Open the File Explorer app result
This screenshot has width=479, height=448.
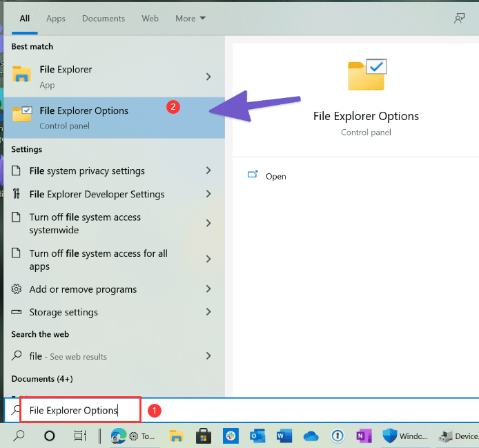115,77
